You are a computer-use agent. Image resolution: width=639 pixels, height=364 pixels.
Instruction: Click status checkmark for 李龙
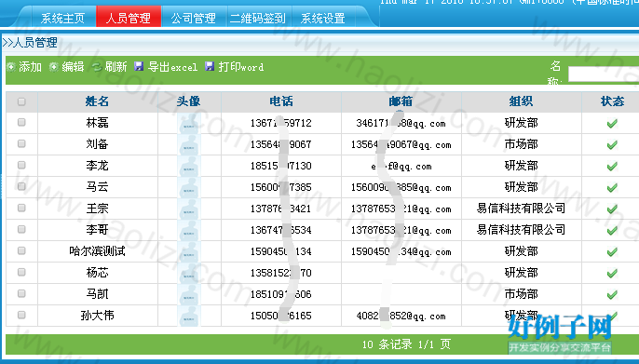click(612, 166)
